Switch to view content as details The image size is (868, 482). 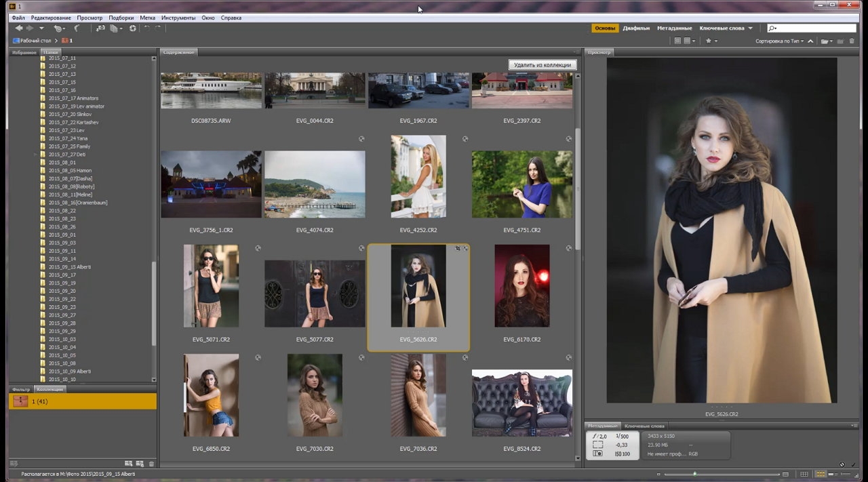833,474
